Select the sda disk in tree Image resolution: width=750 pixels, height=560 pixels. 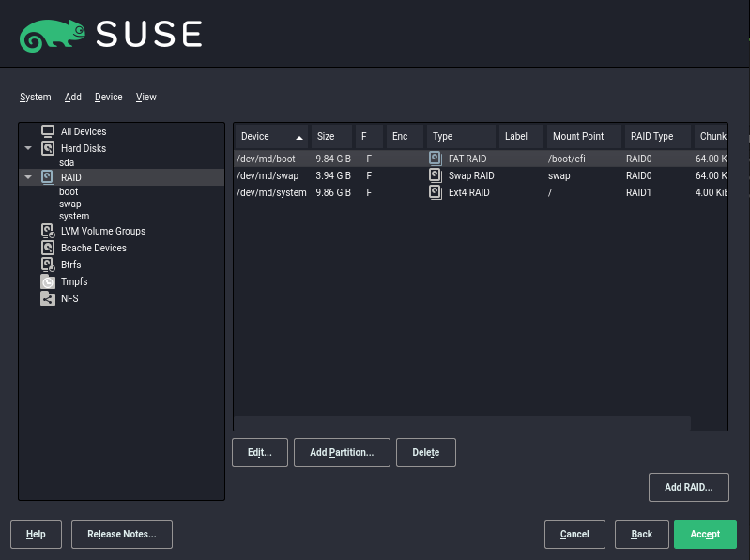(x=66, y=162)
